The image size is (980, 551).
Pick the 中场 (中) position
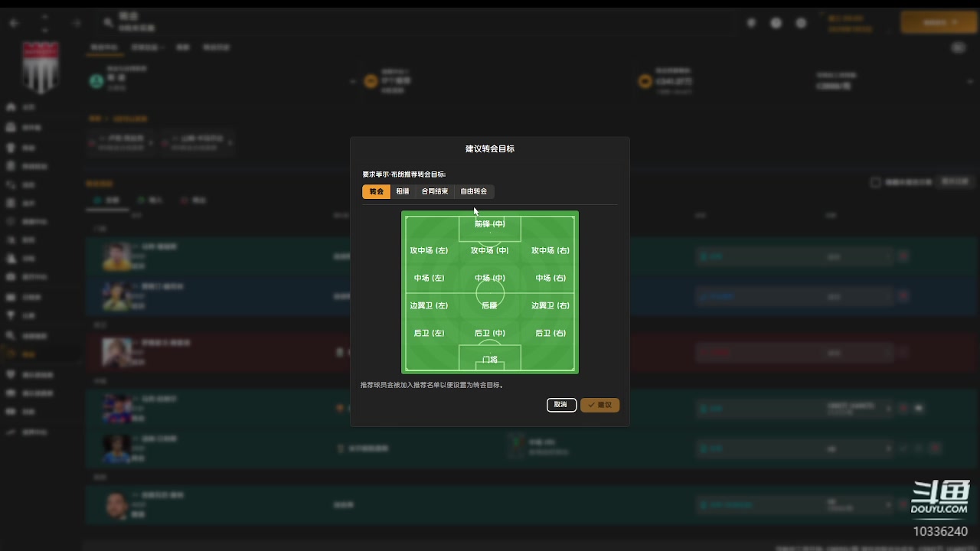coord(490,278)
